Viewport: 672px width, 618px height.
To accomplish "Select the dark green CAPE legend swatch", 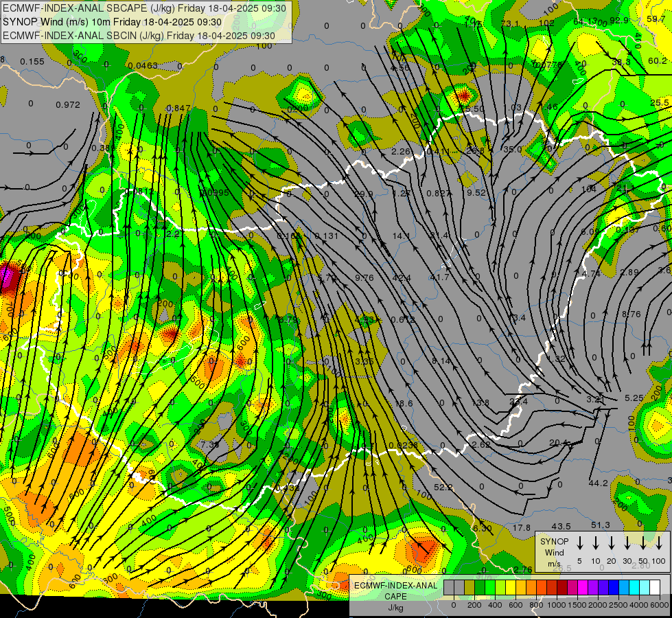I will [x=480, y=588].
